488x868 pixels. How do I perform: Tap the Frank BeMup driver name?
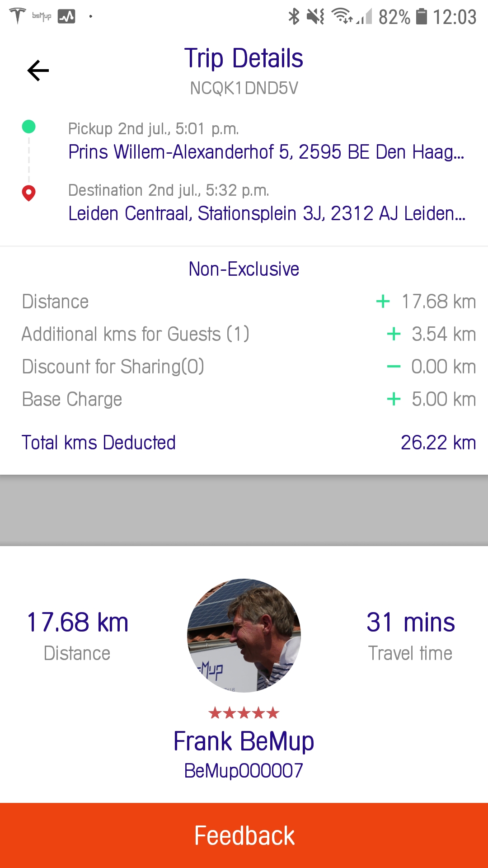[244, 741]
